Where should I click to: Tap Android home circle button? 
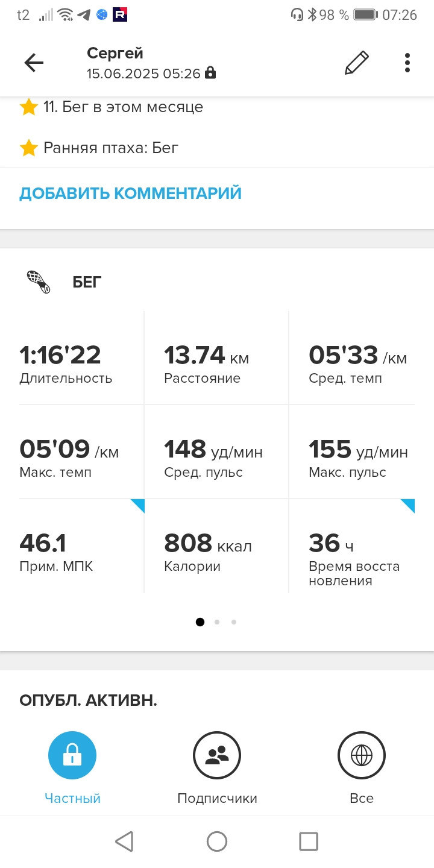[x=217, y=841]
